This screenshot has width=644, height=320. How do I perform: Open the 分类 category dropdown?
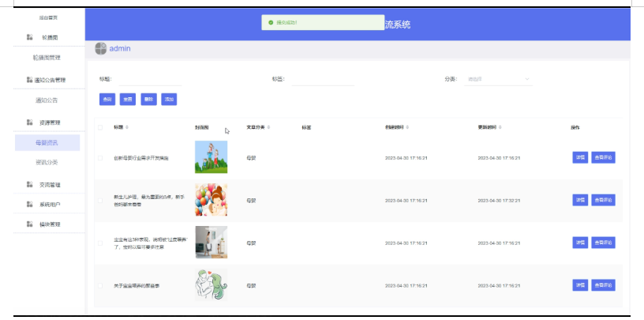[x=498, y=79]
